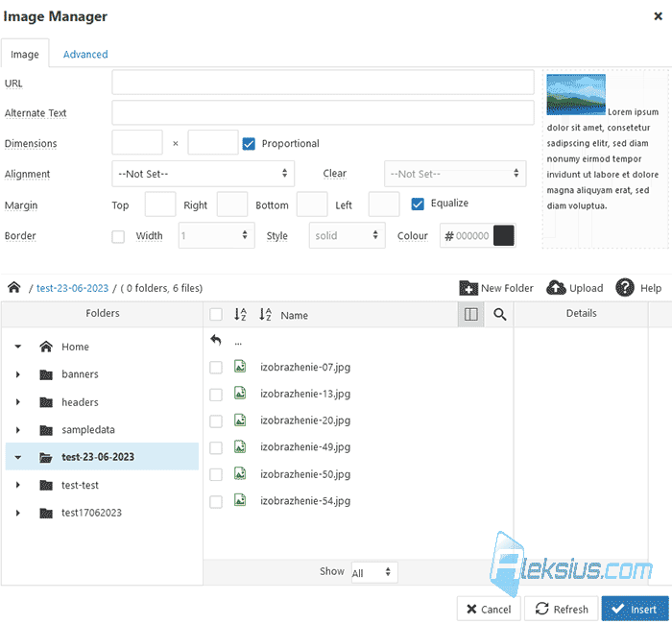
Task: Click the back arrow to parent folder
Action: click(216, 340)
